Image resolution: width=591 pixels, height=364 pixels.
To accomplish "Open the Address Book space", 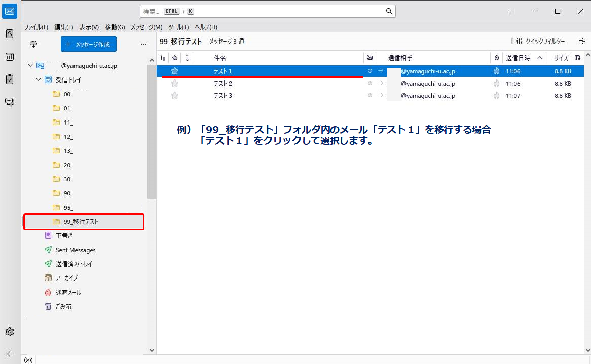I will (x=10, y=34).
